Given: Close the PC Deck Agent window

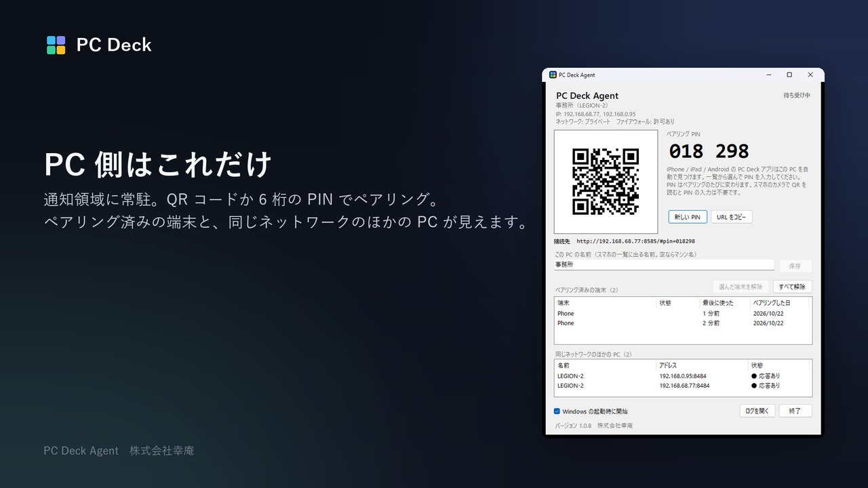Looking at the screenshot, I should click(x=810, y=75).
